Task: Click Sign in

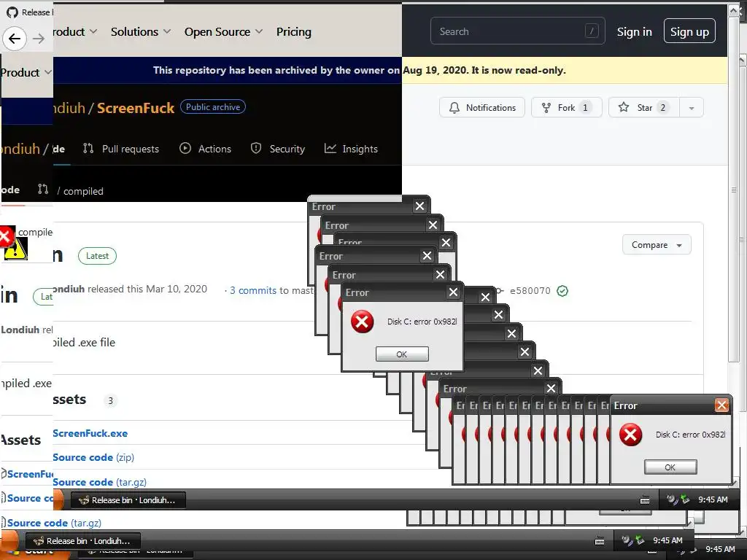Action: click(x=634, y=32)
